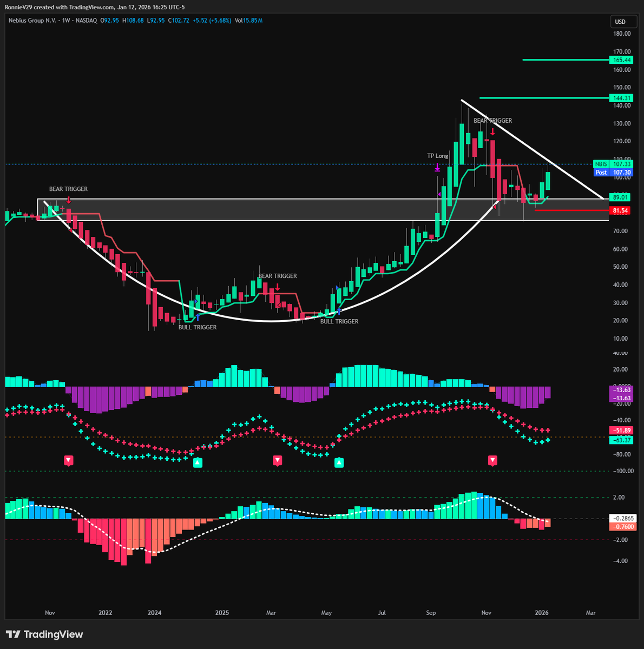Click the white descending trendline from the peak
This screenshot has width=644, height=649.
tap(533, 150)
